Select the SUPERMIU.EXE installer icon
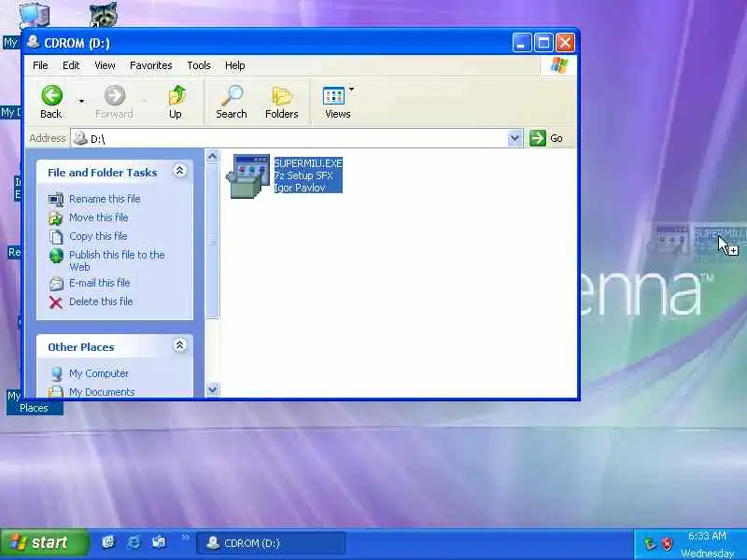Viewport: 747px width, 560px height. pyautogui.click(x=247, y=175)
